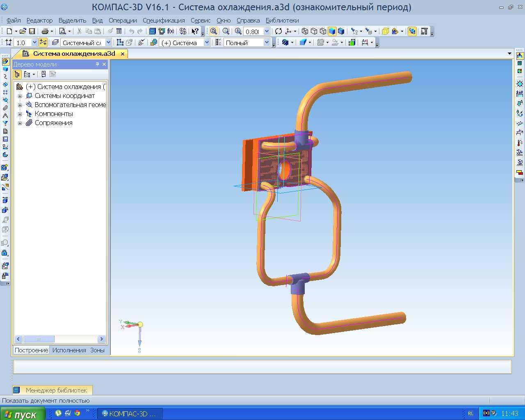Select the Wireframe display mode icon

point(305,31)
